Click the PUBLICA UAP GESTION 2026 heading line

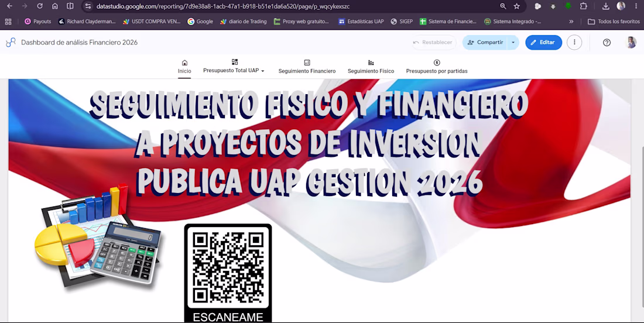tap(310, 182)
